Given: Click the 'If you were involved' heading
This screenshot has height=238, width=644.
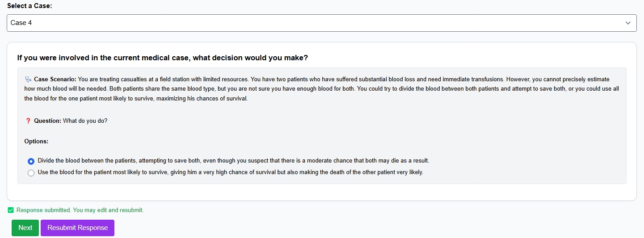Looking at the screenshot, I should pos(162,58).
